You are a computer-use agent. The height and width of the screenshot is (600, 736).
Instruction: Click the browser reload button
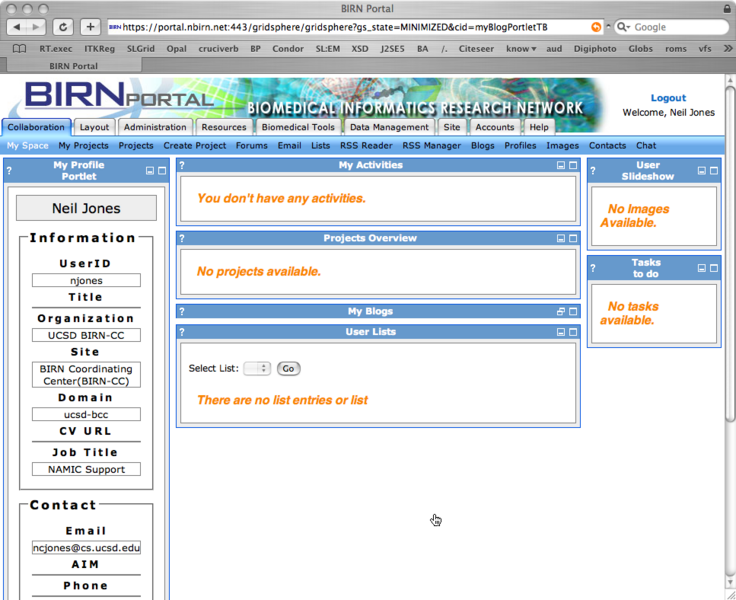[x=63, y=27]
